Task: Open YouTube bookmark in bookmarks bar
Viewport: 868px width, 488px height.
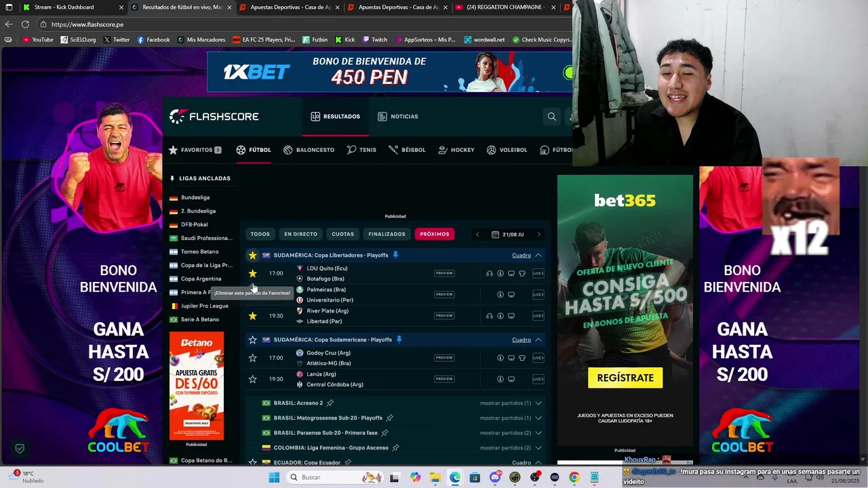Action: point(38,39)
